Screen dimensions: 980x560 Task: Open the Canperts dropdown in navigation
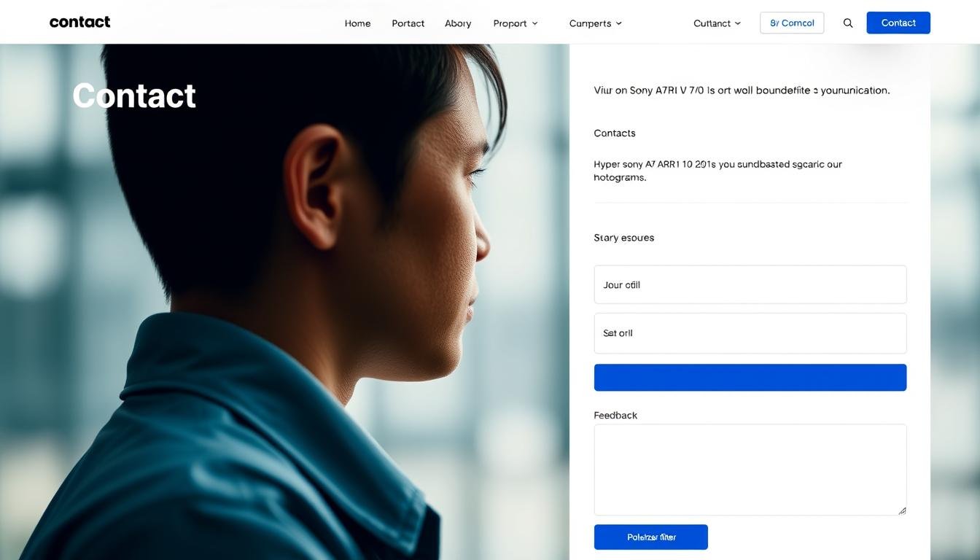[x=595, y=23]
